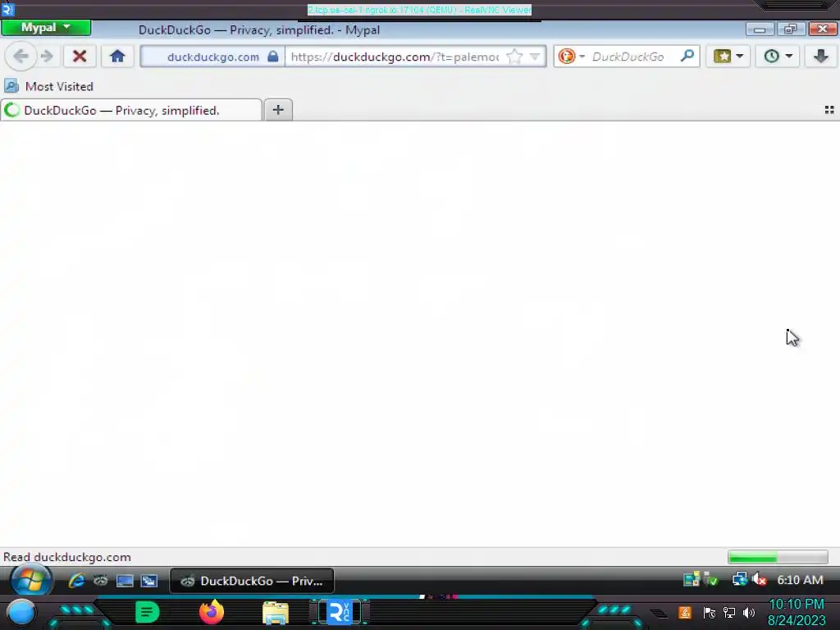Restore down the Mypal browser window
Image resolution: width=840 pixels, height=630 pixels.
click(791, 29)
